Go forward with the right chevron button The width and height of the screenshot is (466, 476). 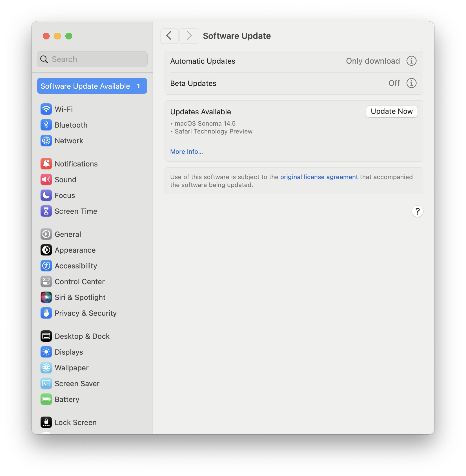tap(189, 36)
